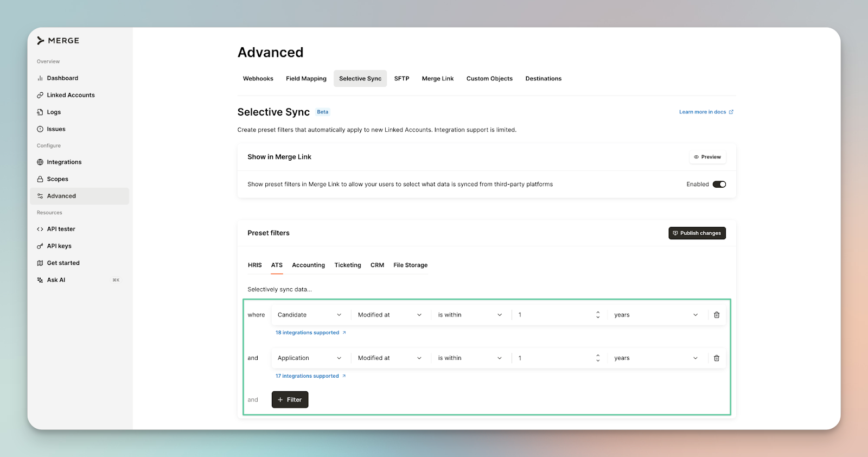Select the CRM category tab
This screenshot has width=868, height=457.
(x=377, y=265)
